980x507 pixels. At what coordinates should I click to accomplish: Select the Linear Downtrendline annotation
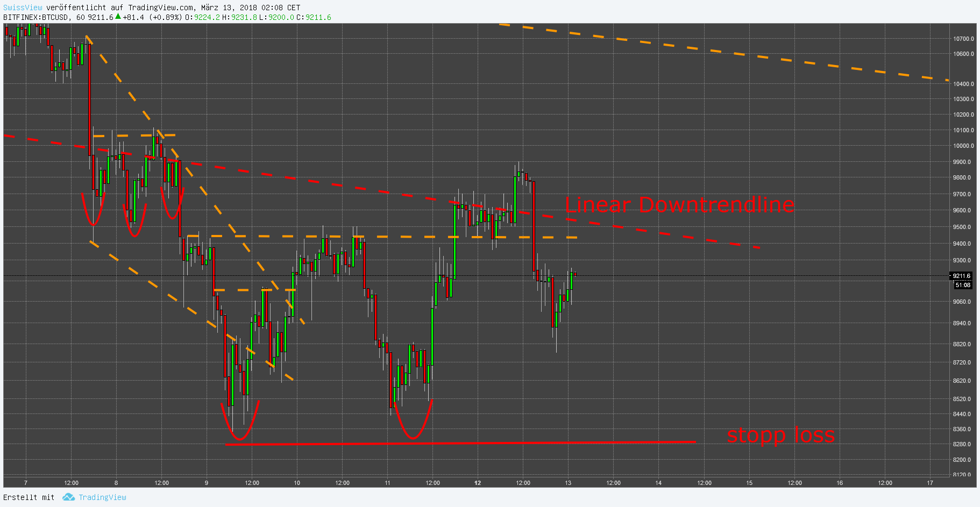679,205
